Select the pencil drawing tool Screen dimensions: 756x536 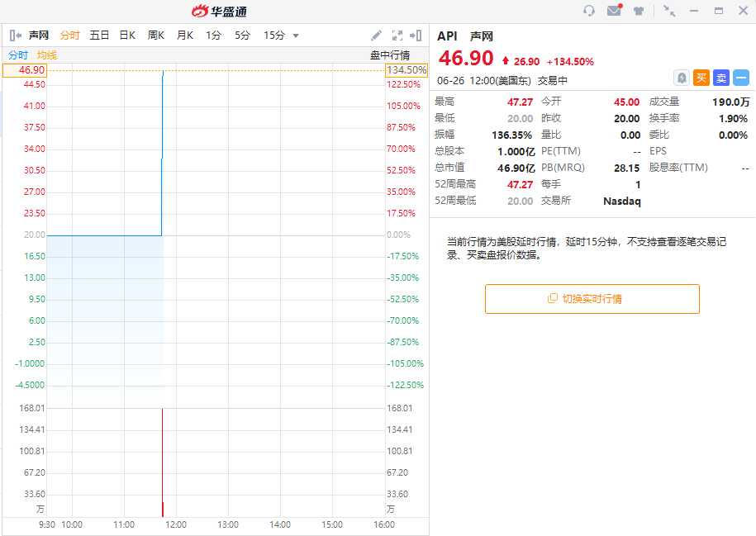pos(376,36)
